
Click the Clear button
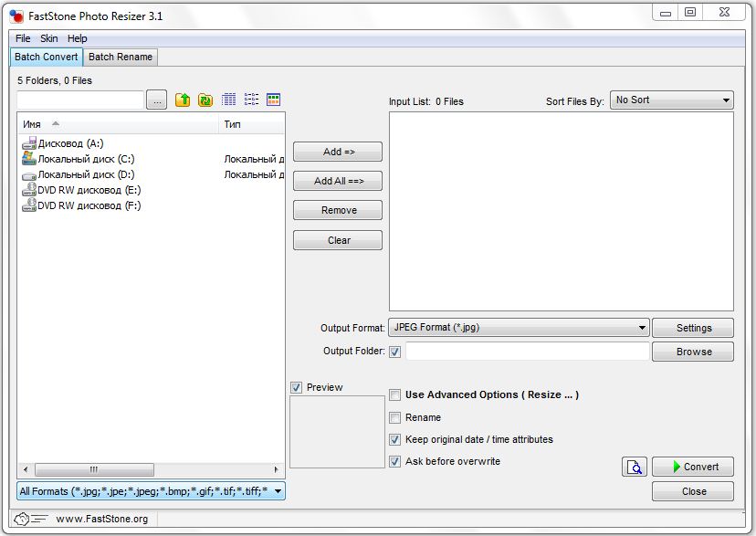pyautogui.click(x=338, y=240)
